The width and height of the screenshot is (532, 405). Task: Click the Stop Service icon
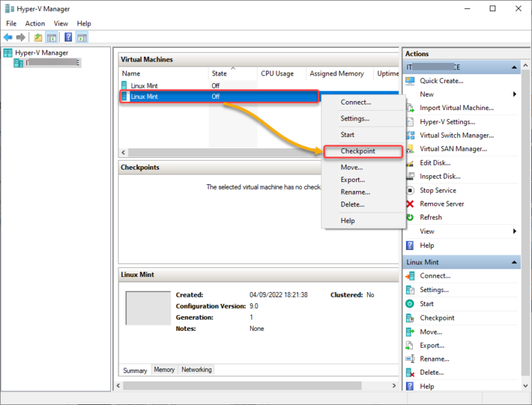[x=410, y=190]
